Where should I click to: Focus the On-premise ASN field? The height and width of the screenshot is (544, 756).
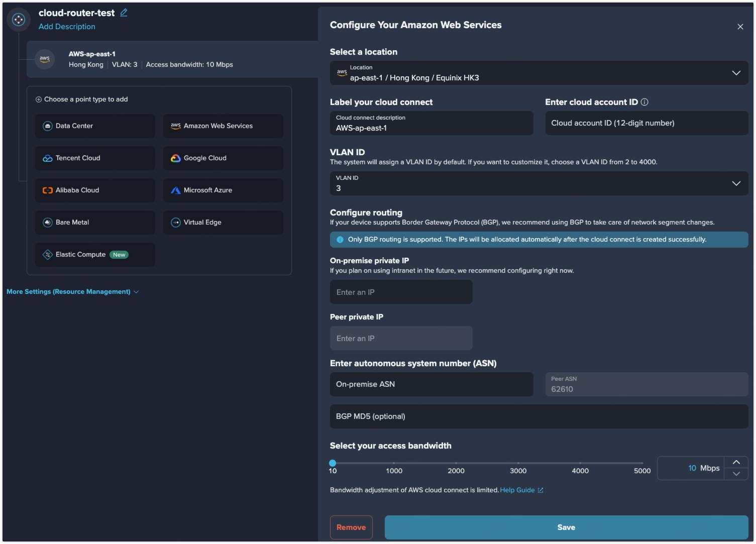(x=431, y=384)
